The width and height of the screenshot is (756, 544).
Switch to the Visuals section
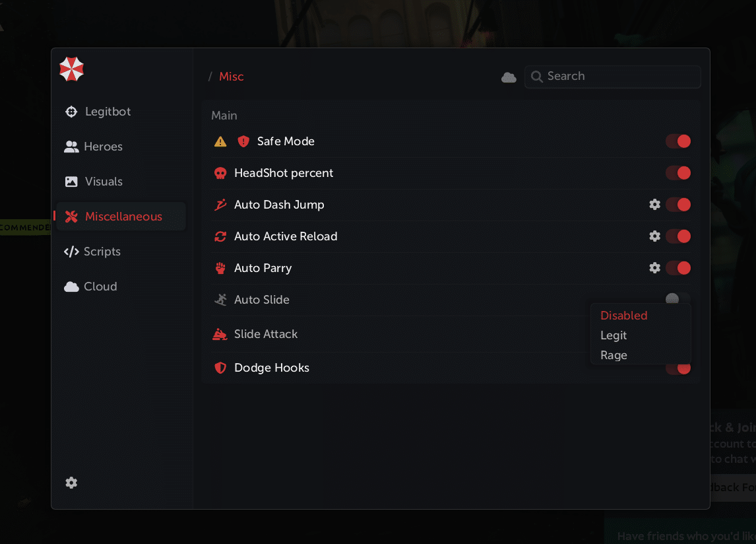pos(104,182)
